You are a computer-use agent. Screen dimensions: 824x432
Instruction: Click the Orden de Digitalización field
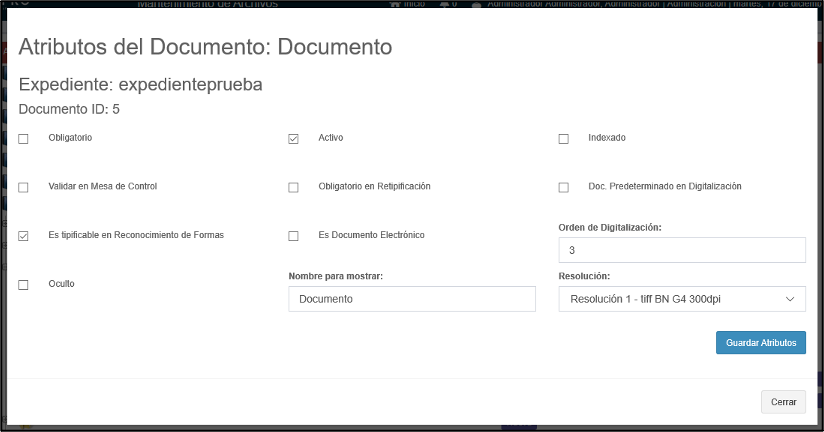[x=681, y=250]
